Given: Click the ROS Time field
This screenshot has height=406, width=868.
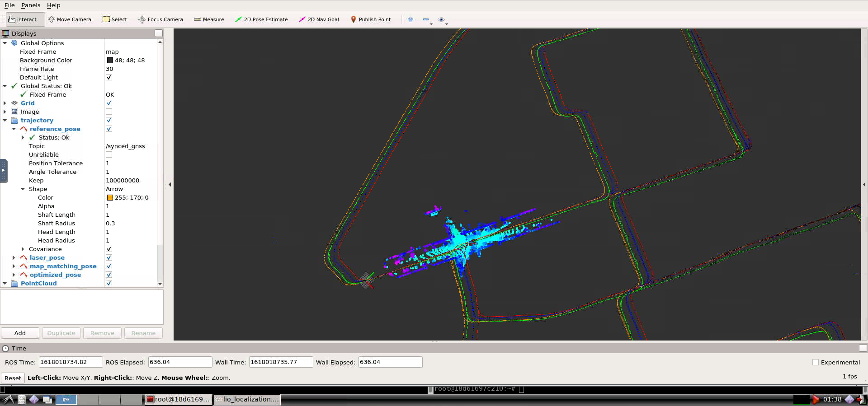Looking at the screenshot, I should [x=71, y=362].
